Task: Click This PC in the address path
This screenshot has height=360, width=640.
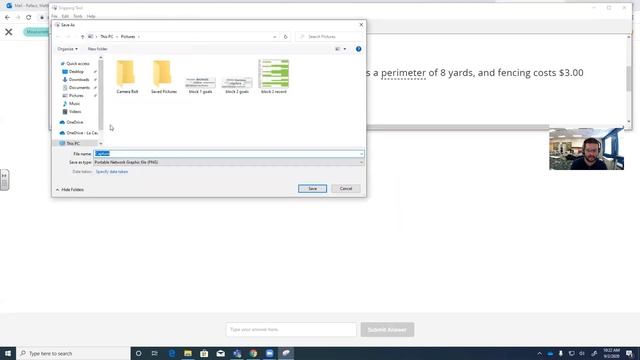Action: [107, 37]
